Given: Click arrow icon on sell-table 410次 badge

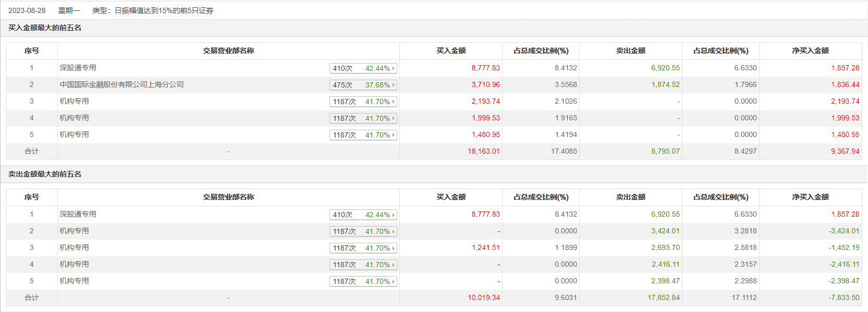Looking at the screenshot, I should click(394, 215).
